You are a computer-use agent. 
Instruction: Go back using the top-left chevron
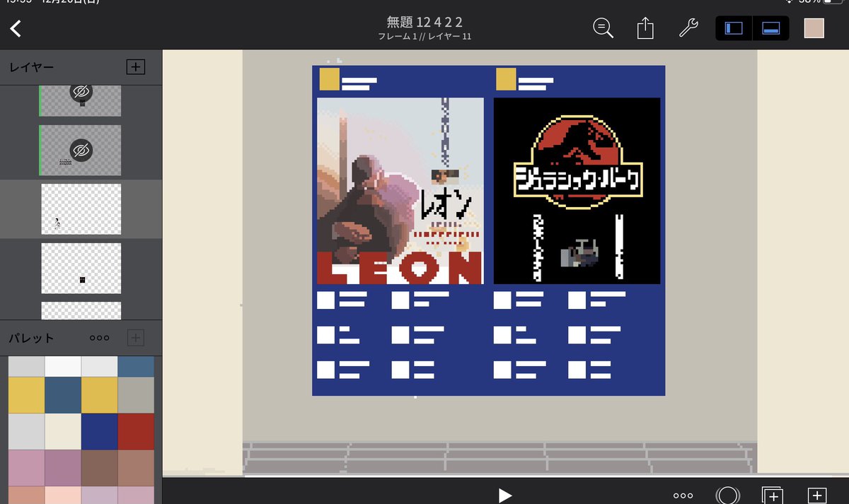point(16,28)
